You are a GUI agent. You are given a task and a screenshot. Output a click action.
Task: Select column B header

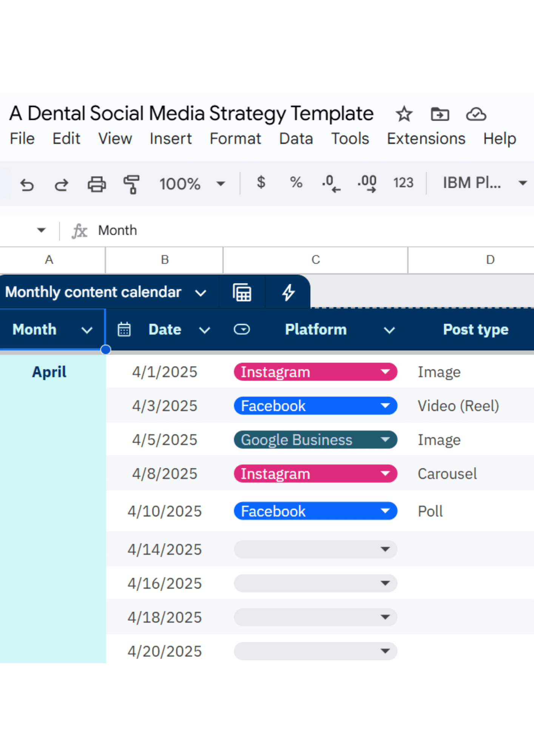pos(164,260)
